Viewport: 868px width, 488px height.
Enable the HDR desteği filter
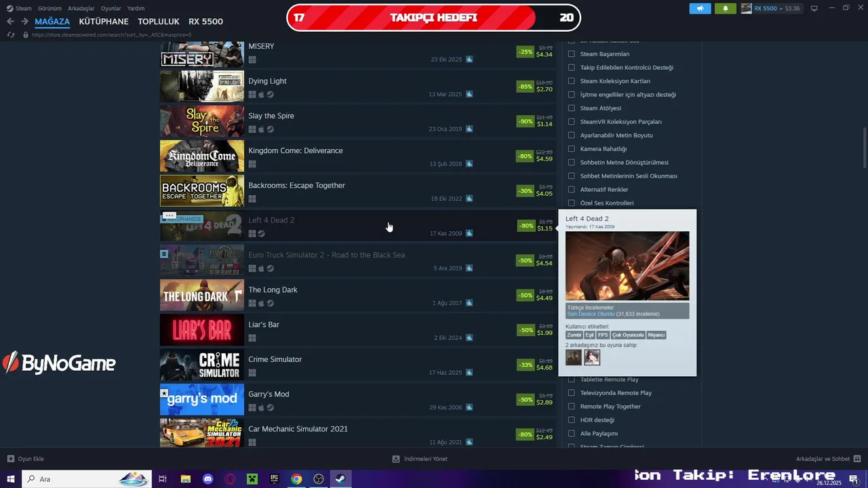(x=572, y=420)
